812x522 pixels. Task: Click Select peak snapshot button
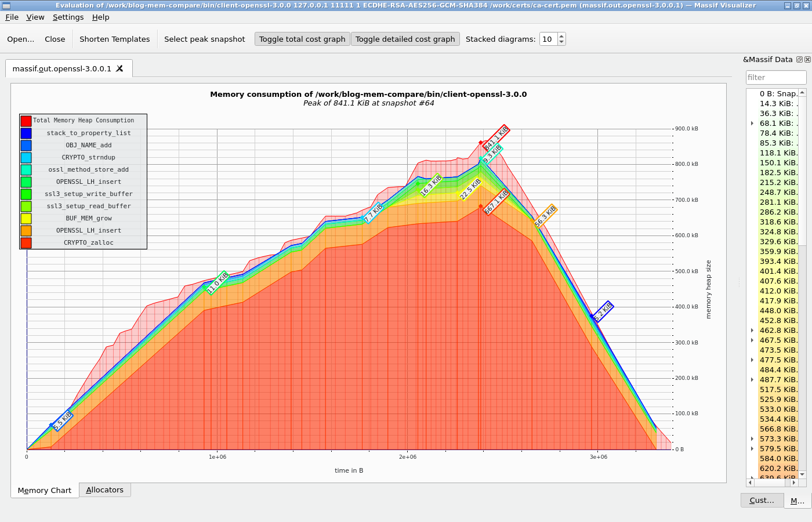pyautogui.click(x=205, y=39)
